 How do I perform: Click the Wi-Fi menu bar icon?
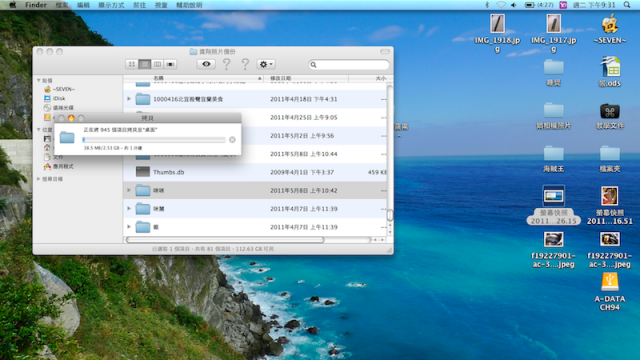click(501, 5)
